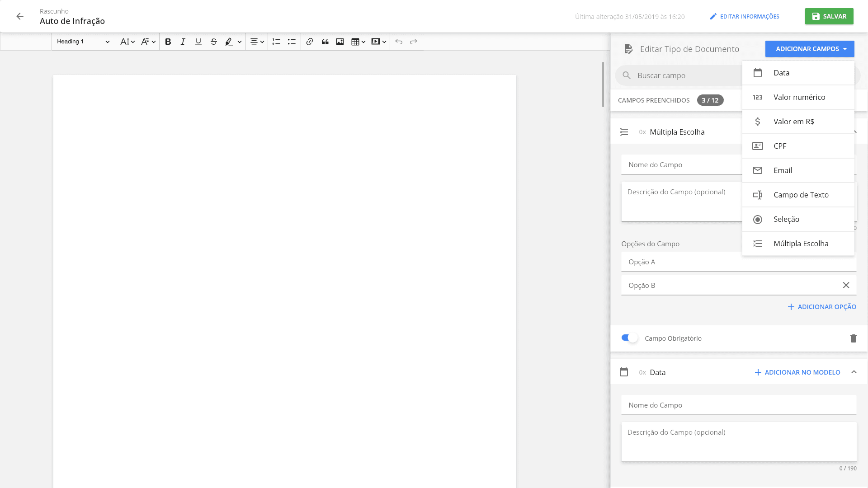
Task: Open the Heading 1 style dropdown
Action: coord(83,42)
